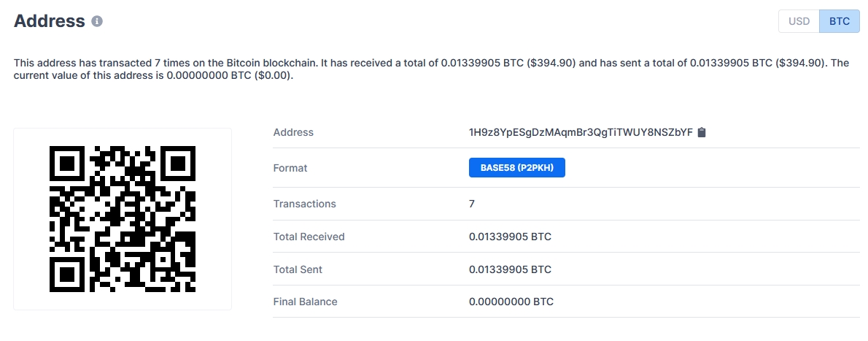
Task: Click the Total Sent value 0.01339905 BTC
Action: 510,269
